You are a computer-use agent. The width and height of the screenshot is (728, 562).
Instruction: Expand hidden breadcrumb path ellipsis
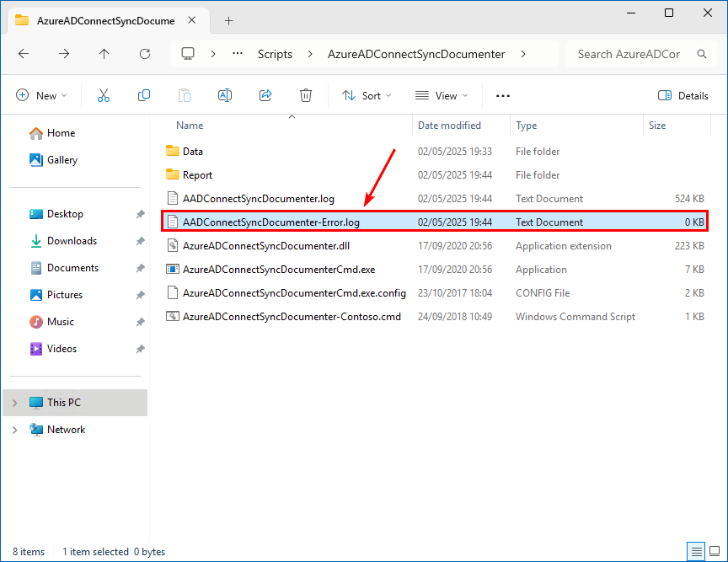click(238, 54)
